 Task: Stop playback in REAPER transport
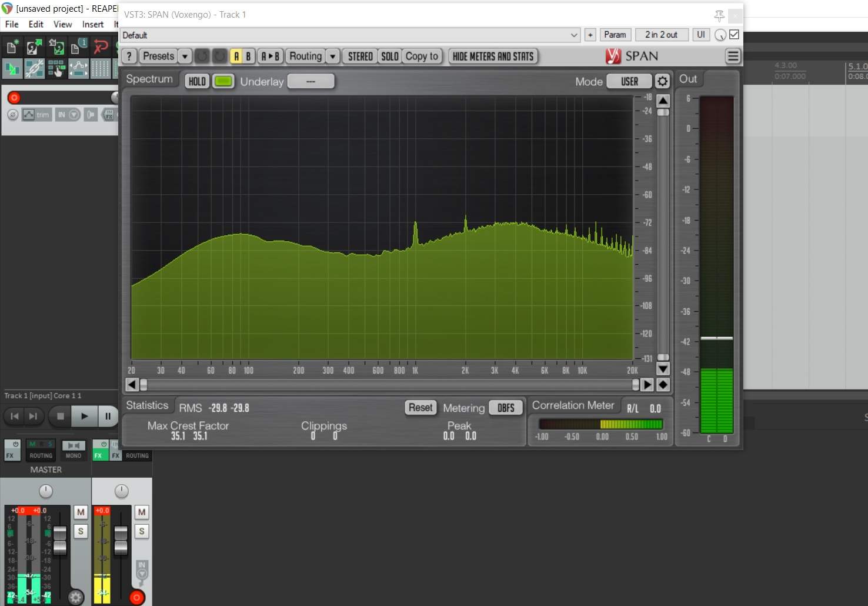coord(60,416)
